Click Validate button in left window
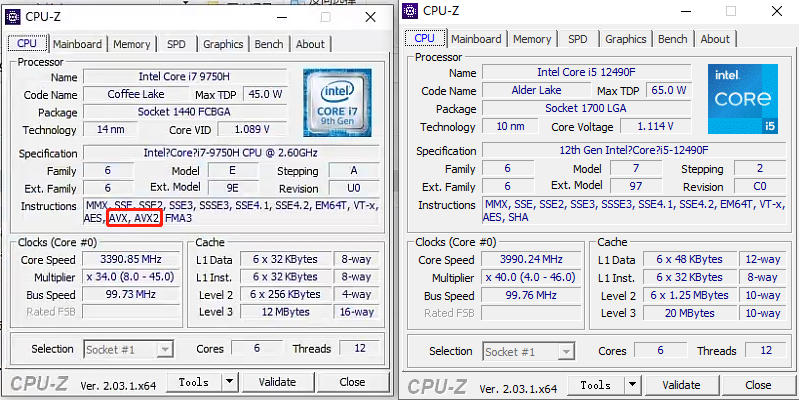The width and height of the screenshot is (799, 400). (x=277, y=382)
